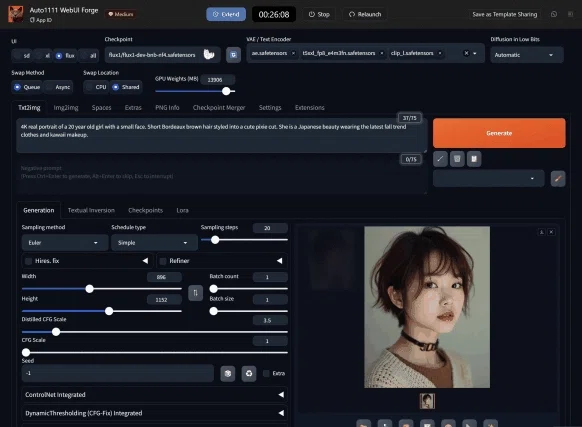Open the PNG Info tab
The image size is (582, 427).
click(x=167, y=108)
